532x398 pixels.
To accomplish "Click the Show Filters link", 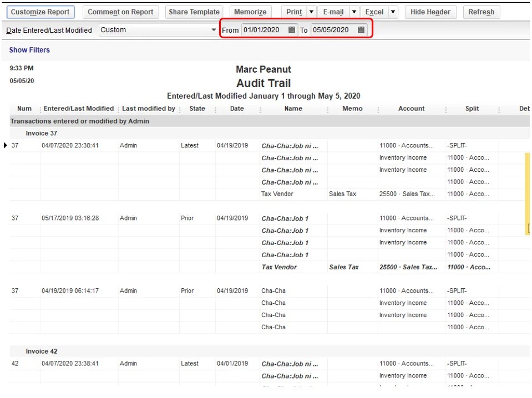I will 29,49.
